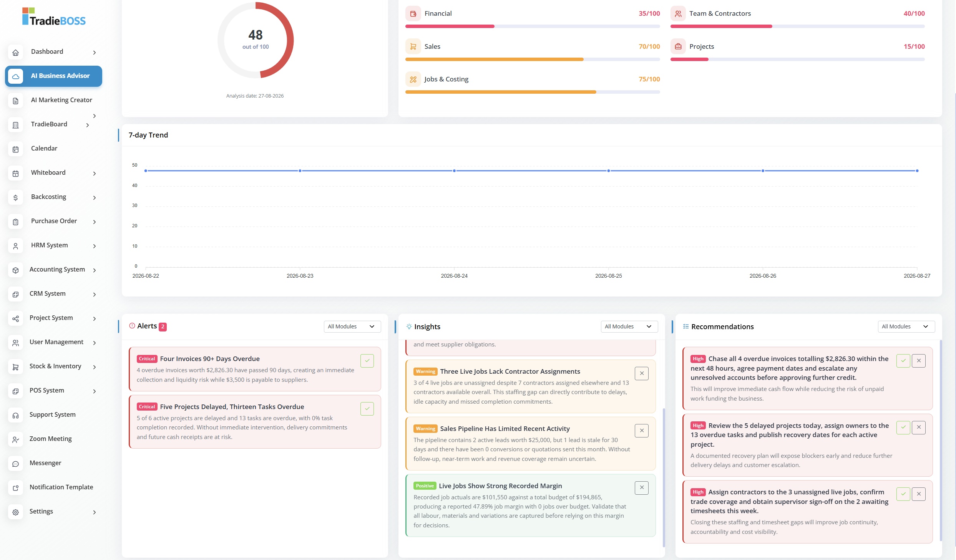Check off Five Projects Delayed alert
956x560 pixels.
[367, 409]
